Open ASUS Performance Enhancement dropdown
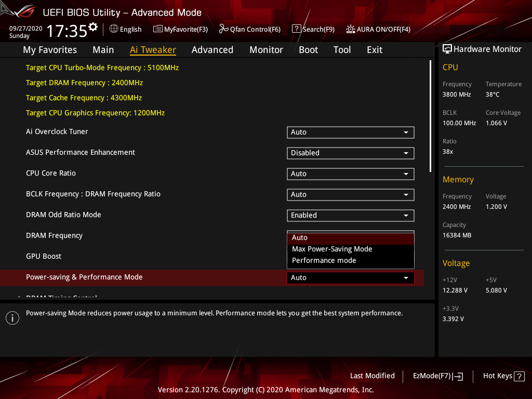532x399 pixels. tap(351, 153)
